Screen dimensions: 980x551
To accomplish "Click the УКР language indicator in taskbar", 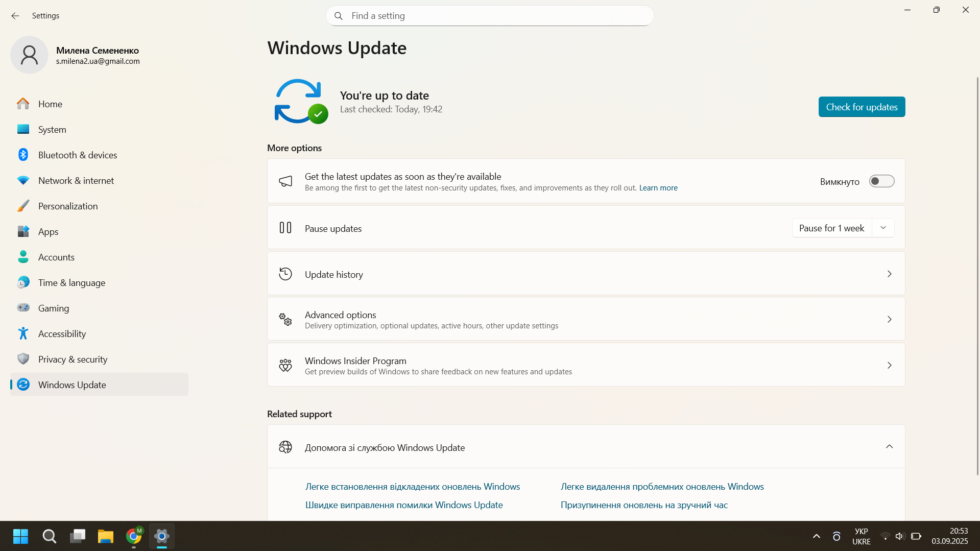I will point(862,536).
